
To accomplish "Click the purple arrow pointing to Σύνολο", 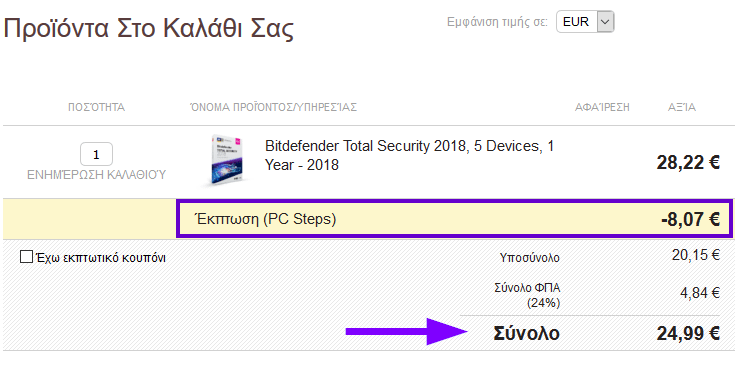I will coord(407,331).
